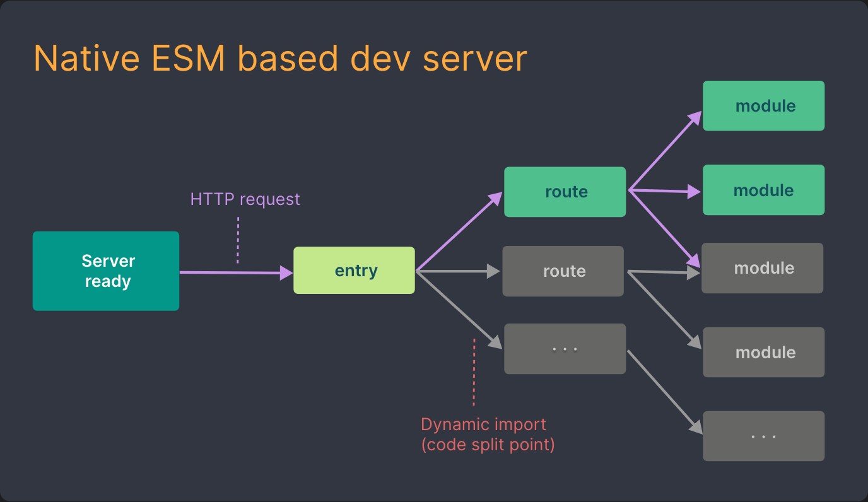Select the gray "route" node
Screen dimensions: 868x502
coord(563,271)
